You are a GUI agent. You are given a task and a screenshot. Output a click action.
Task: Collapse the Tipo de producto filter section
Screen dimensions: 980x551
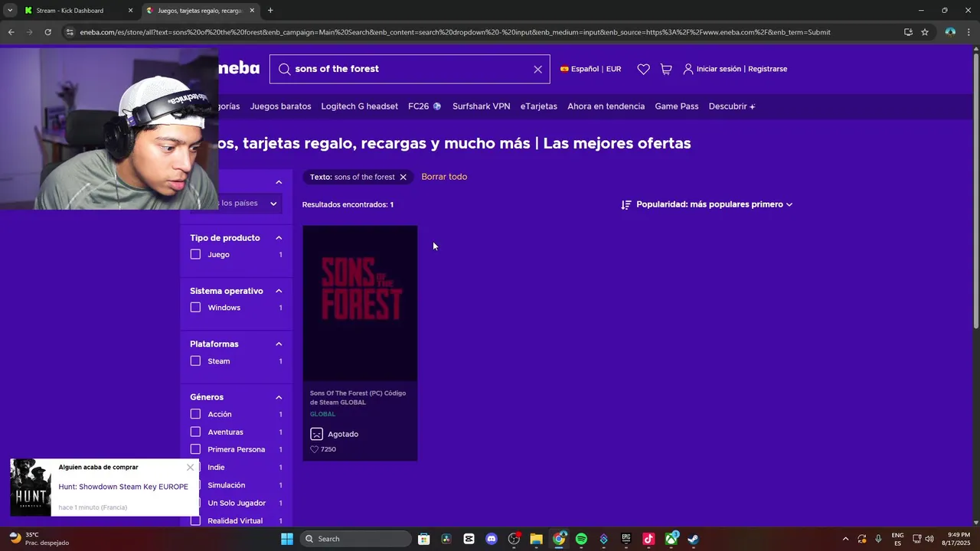pos(279,238)
